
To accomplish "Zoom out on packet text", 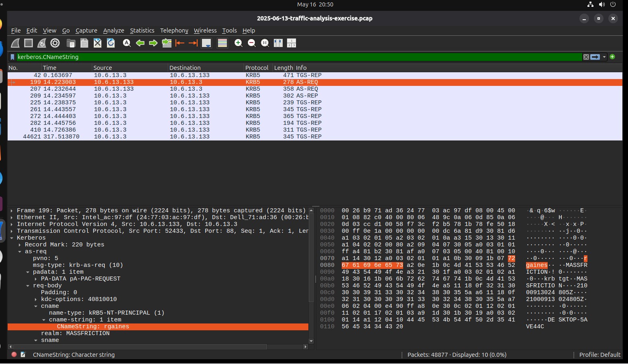I will (x=252, y=43).
